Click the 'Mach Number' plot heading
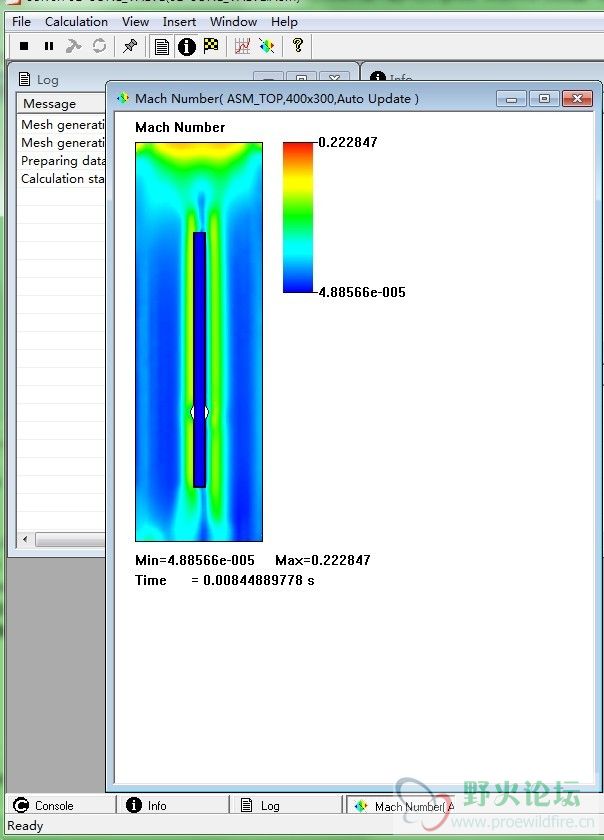The image size is (604, 840). [180, 127]
